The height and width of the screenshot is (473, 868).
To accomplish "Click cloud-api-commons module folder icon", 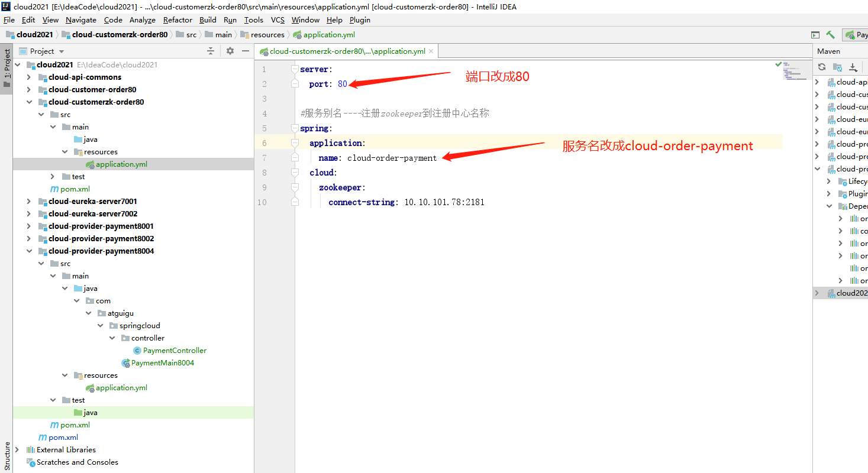I will pos(43,77).
